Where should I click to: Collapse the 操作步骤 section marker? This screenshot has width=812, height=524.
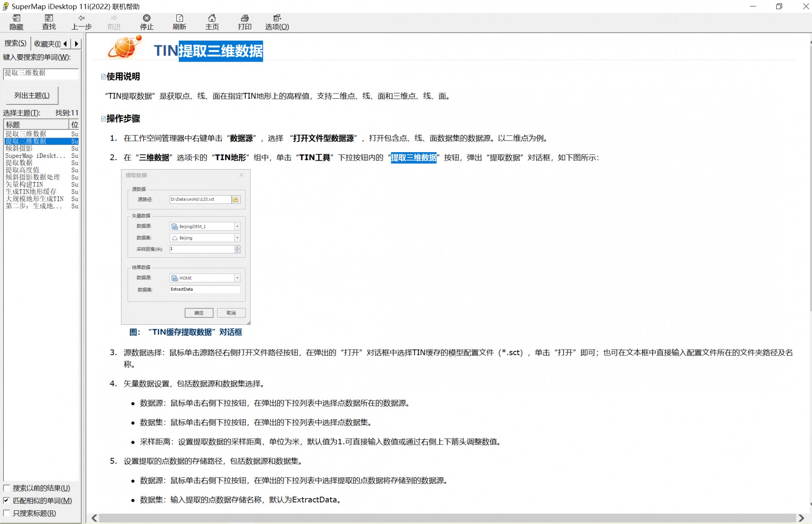coord(103,119)
